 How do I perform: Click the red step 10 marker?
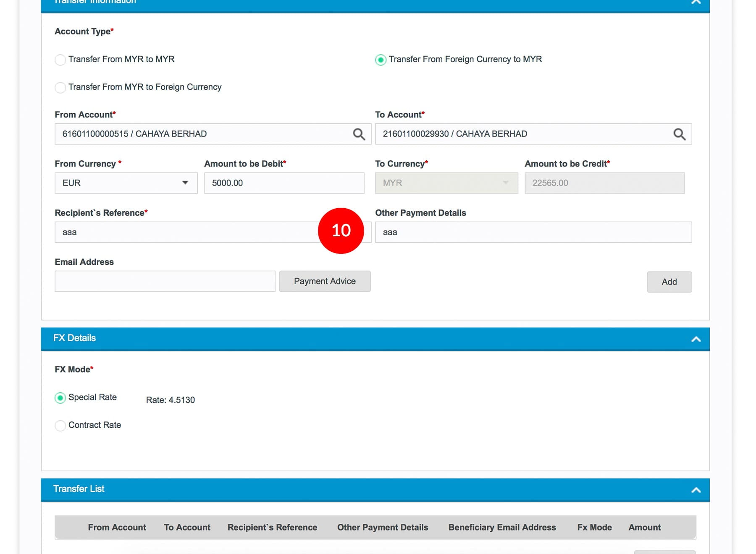[341, 230]
